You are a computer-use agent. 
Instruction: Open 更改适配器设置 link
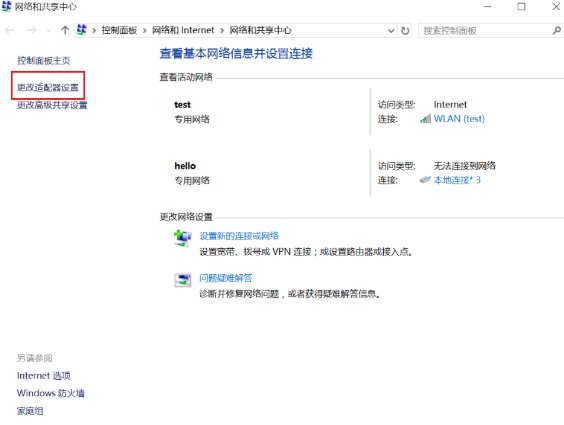pos(48,87)
